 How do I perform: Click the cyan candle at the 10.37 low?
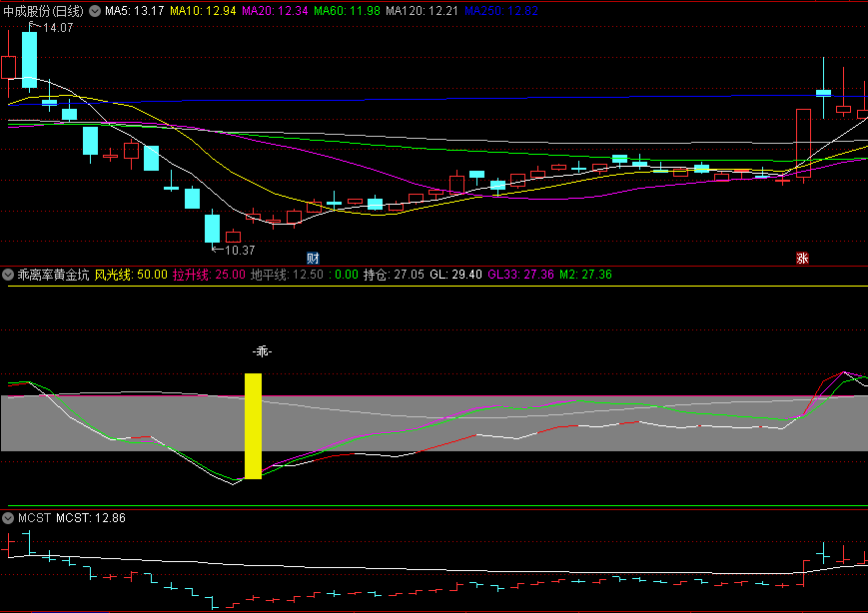click(212, 228)
